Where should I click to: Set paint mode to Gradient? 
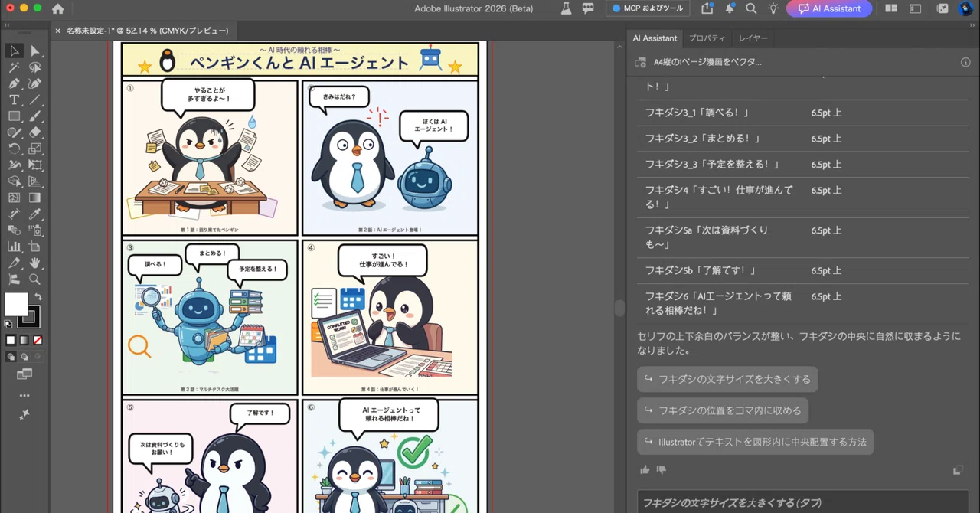point(24,340)
